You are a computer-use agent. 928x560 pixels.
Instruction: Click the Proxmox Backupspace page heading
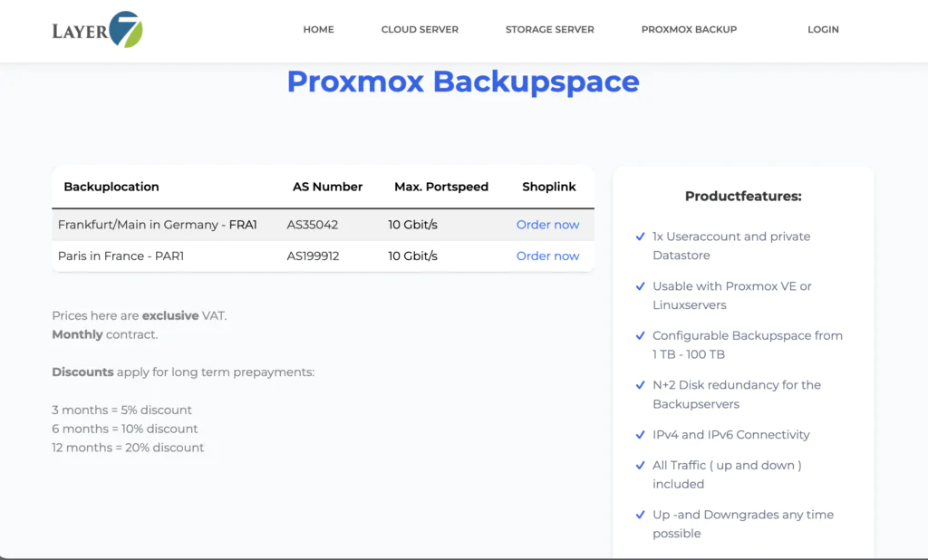[x=463, y=82]
